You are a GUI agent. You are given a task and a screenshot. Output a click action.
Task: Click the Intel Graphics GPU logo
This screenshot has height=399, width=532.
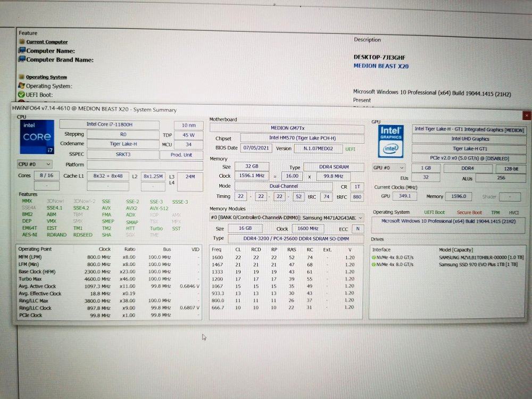point(390,142)
